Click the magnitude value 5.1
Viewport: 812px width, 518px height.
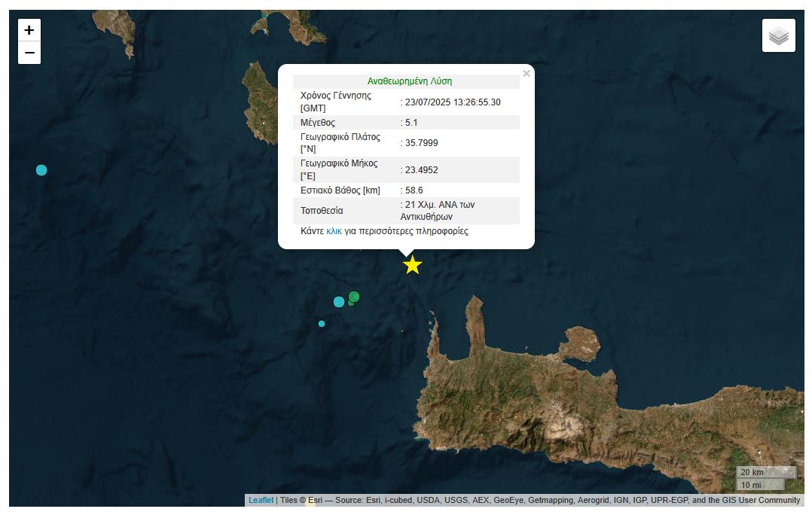(x=411, y=122)
